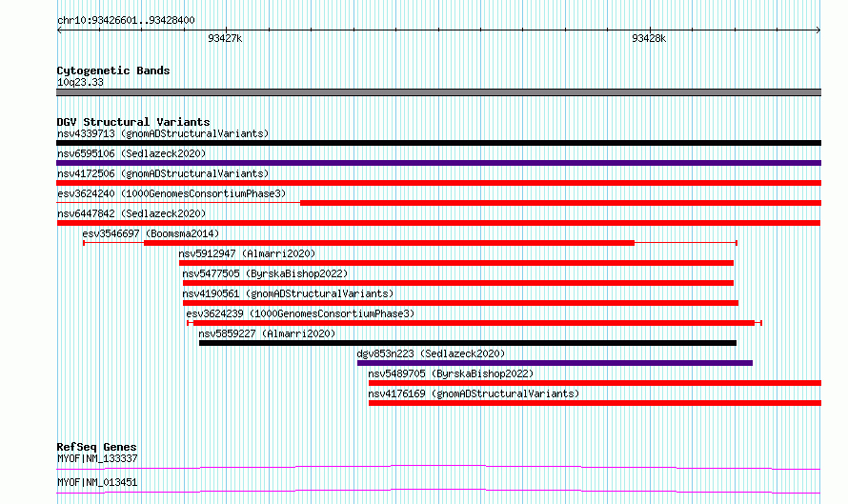Click the red bar of nsv5489705
This screenshot has height=504, width=848.
pos(595,383)
